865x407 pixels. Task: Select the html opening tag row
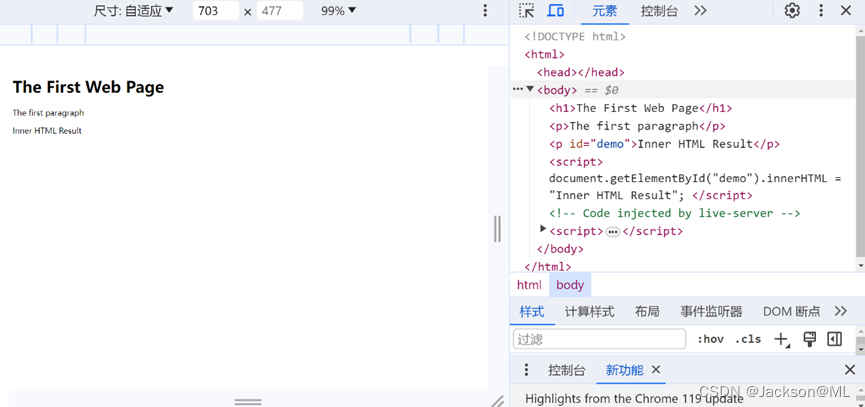click(544, 54)
